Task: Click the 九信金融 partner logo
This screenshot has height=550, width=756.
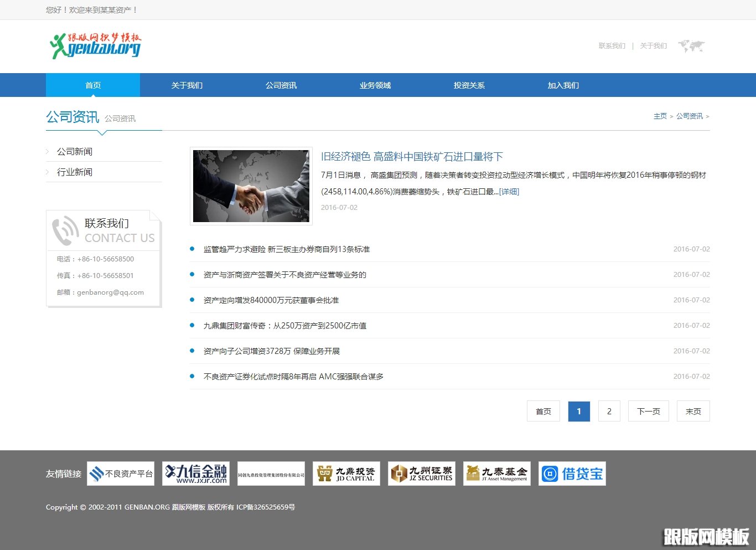Action: [x=196, y=474]
